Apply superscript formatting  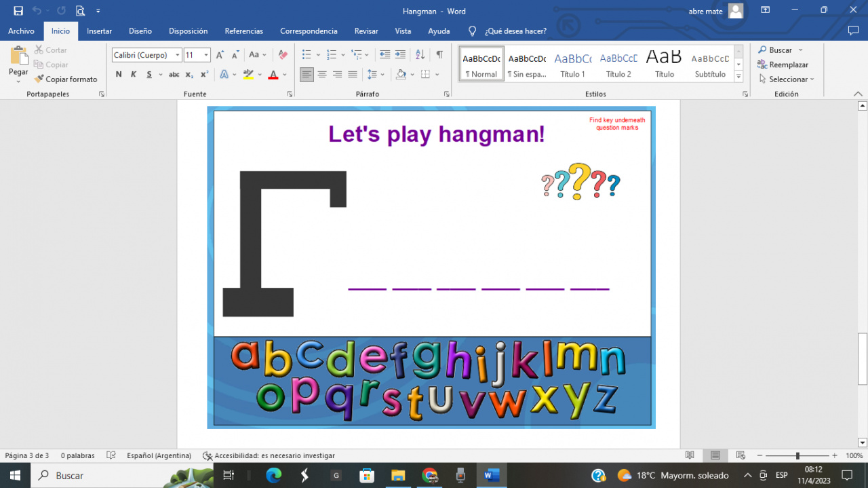203,74
